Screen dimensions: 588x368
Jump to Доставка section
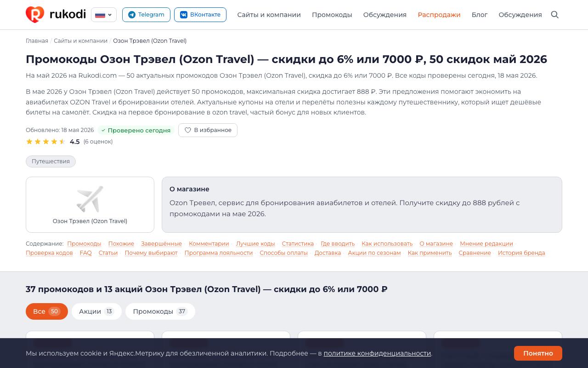[x=328, y=253]
